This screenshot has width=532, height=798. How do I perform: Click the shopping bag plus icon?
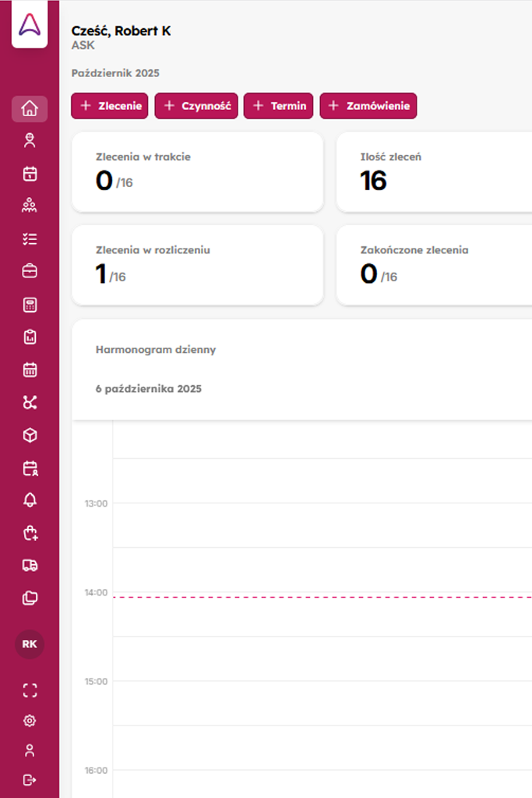pos(30,533)
